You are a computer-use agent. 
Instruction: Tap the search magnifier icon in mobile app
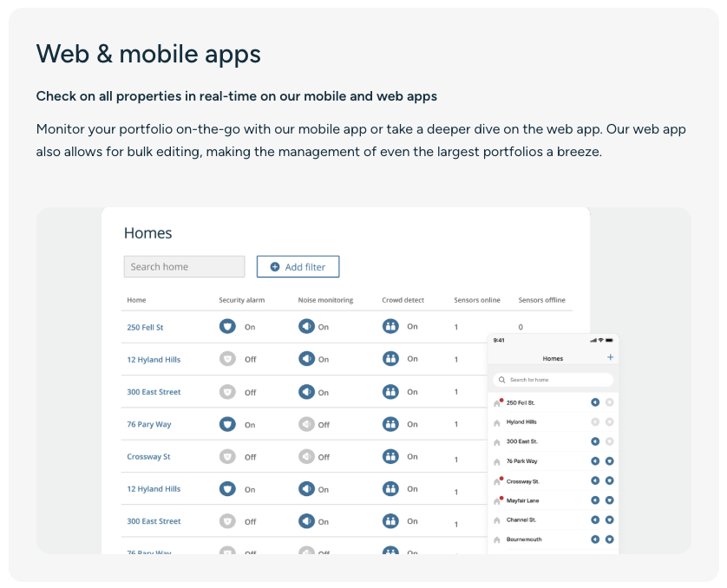coord(501,380)
